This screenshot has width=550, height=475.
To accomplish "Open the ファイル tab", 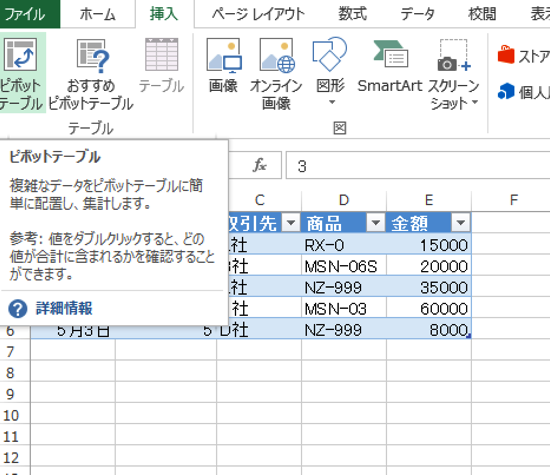I will point(30,14).
